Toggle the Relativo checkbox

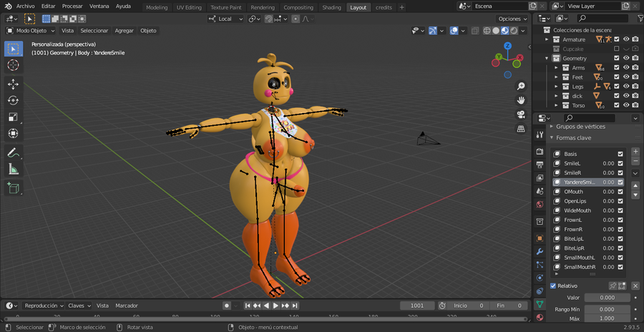553,286
